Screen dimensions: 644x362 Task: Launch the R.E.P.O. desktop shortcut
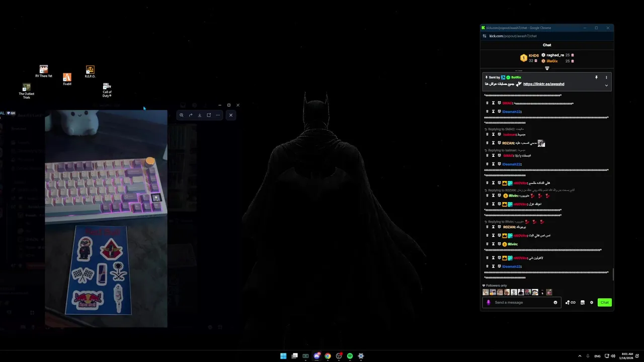[90, 71]
